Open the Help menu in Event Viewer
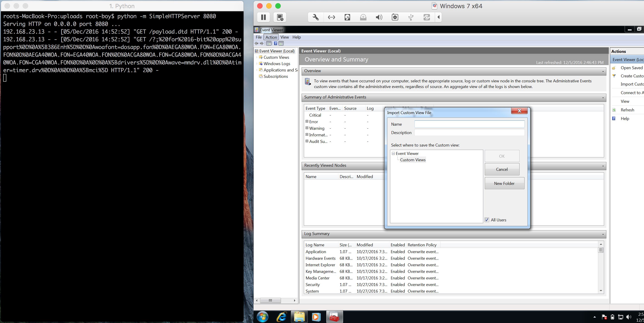The width and height of the screenshot is (644, 323). coord(297,37)
